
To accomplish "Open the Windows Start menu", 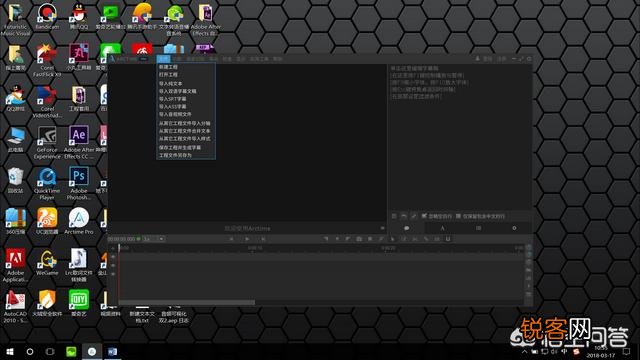I will tap(10, 351).
